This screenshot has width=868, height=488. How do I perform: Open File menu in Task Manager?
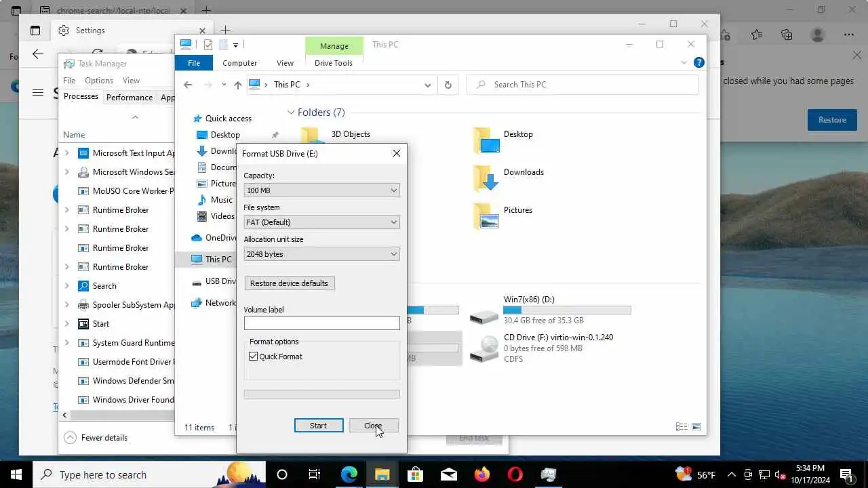click(69, 81)
